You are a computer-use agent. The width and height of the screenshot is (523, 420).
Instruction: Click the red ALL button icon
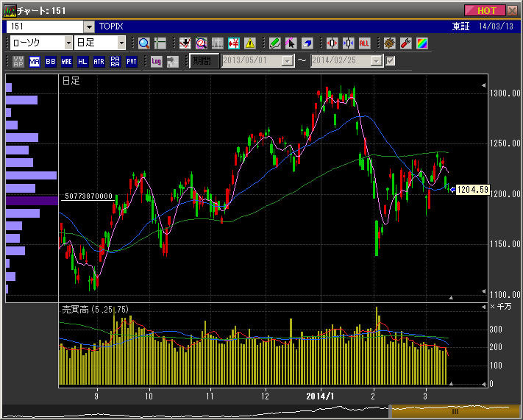[x=364, y=43]
